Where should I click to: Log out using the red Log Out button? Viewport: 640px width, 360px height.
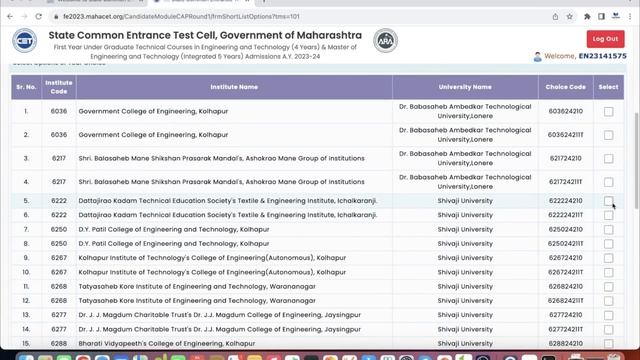coord(605,39)
